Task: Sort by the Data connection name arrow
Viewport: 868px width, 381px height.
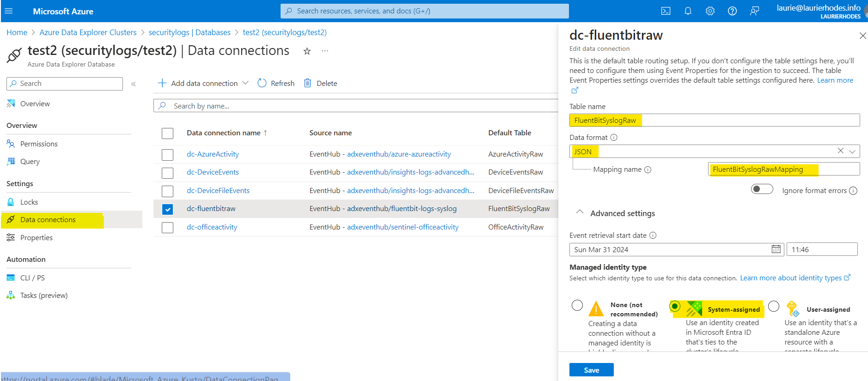Action: pyautogui.click(x=265, y=133)
